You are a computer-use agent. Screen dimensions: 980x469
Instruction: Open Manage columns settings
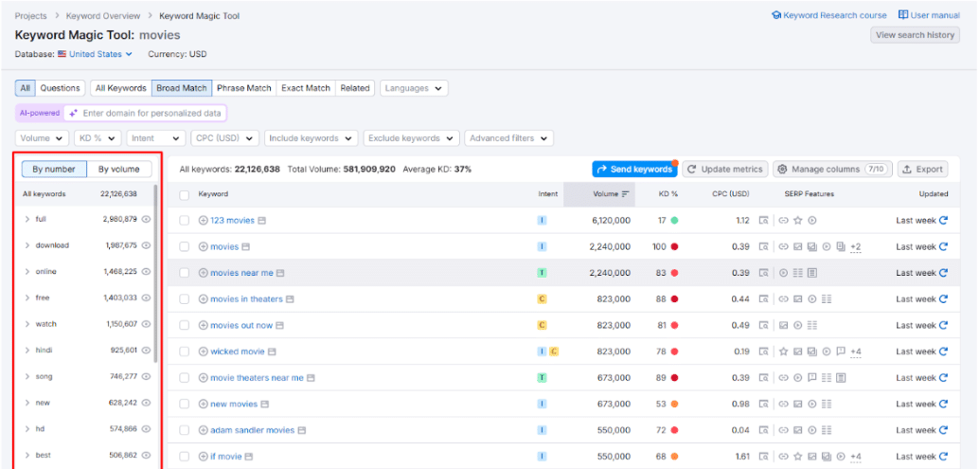832,169
